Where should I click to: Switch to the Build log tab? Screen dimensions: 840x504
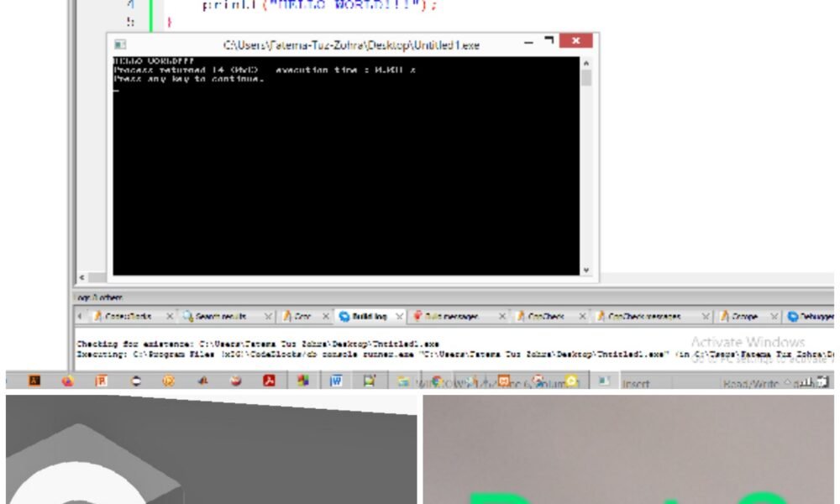[x=370, y=317]
